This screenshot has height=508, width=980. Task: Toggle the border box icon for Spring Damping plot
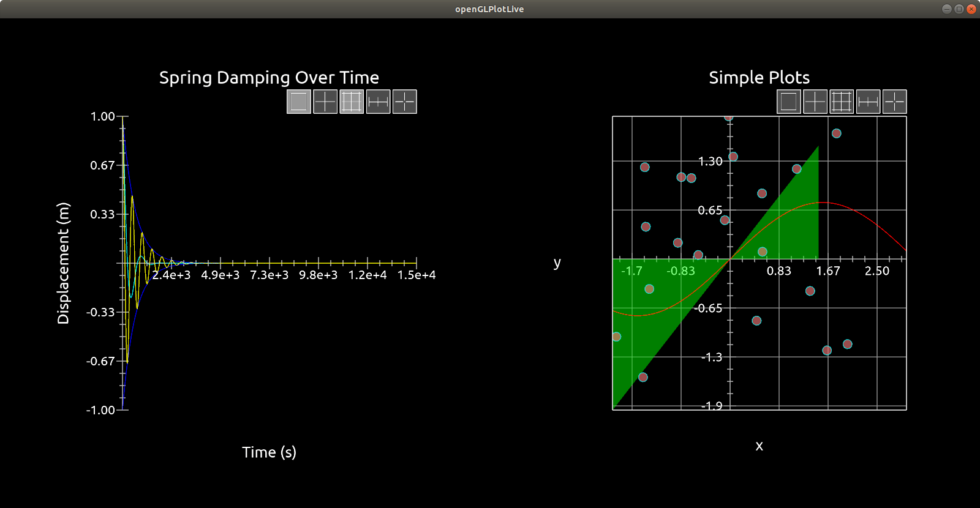(299, 102)
